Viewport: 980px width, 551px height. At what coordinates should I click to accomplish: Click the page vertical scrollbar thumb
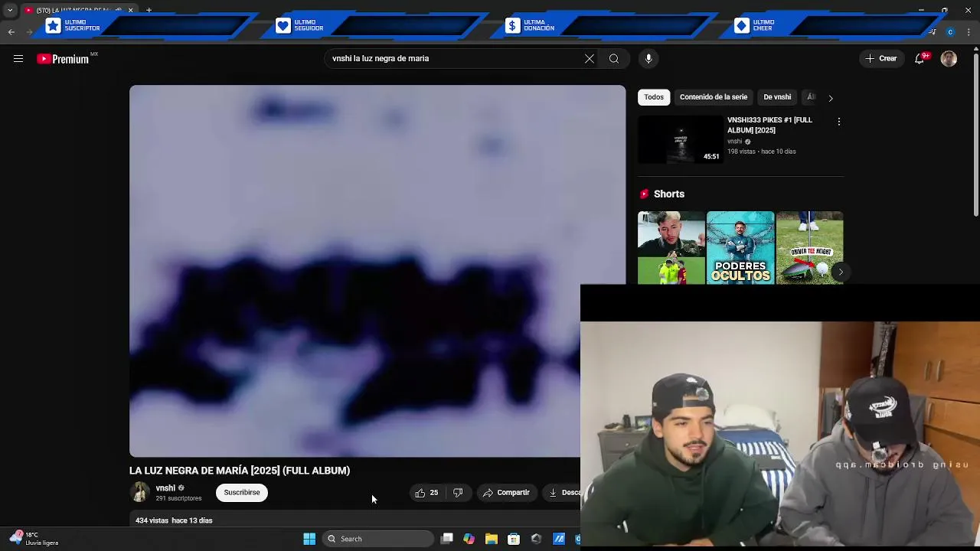[x=976, y=134]
